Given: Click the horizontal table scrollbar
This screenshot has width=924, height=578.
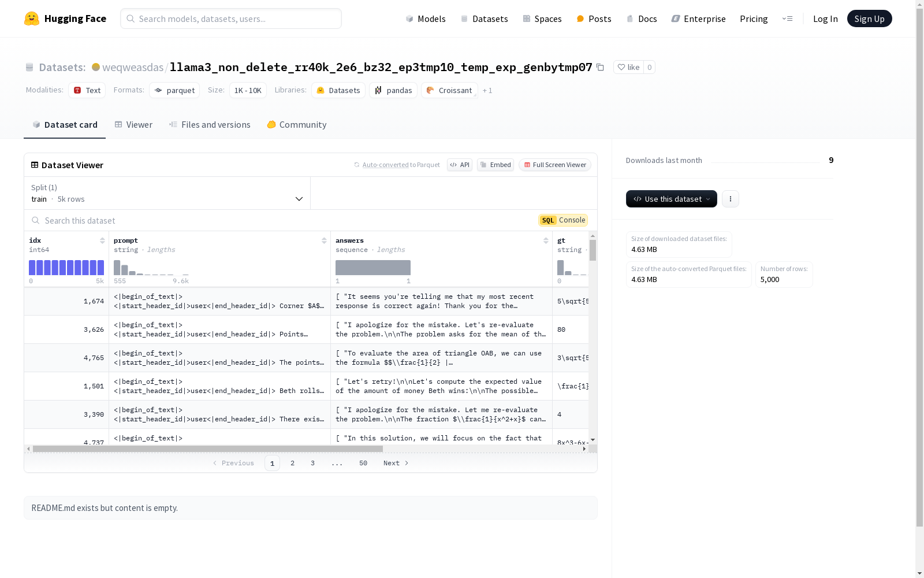Looking at the screenshot, I should tap(208, 449).
